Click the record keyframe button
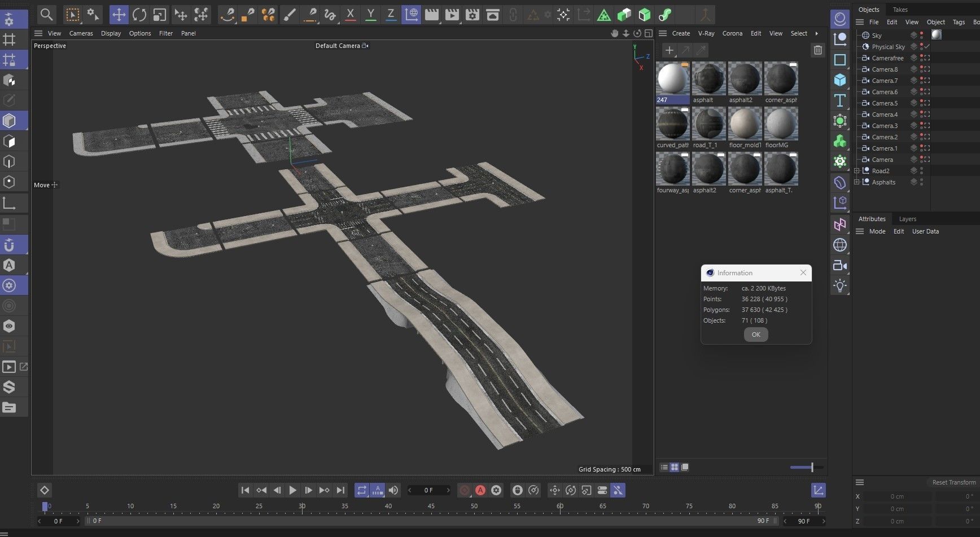The image size is (980, 537). (x=465, y=490)
